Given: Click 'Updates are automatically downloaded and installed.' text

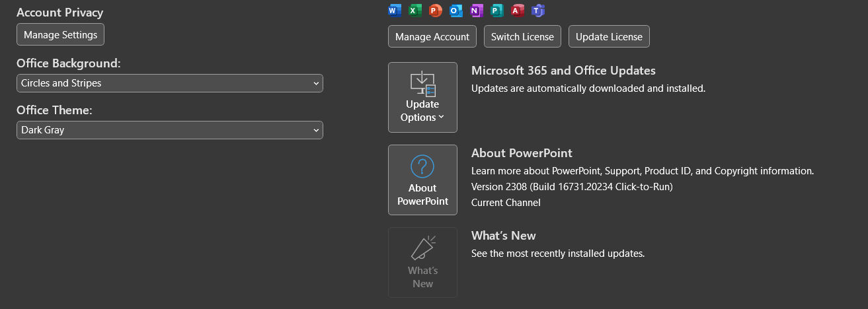Looking at the screenshot, I should pos(588,88).
